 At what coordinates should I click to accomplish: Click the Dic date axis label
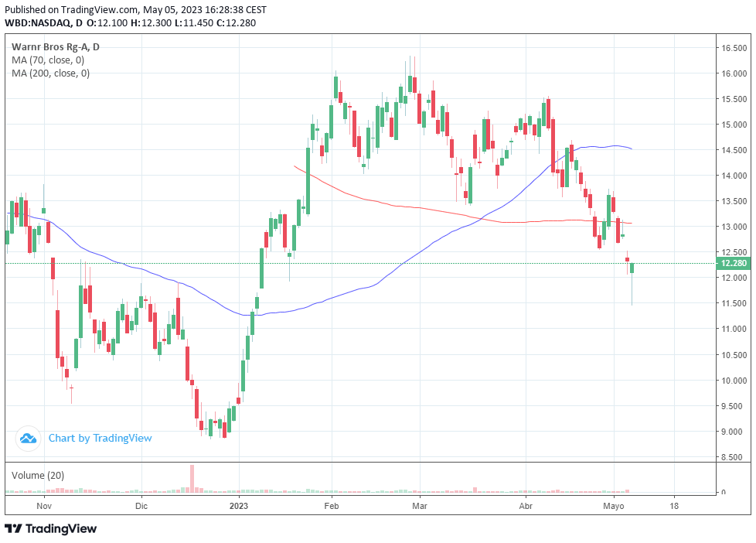coord(141,506)
